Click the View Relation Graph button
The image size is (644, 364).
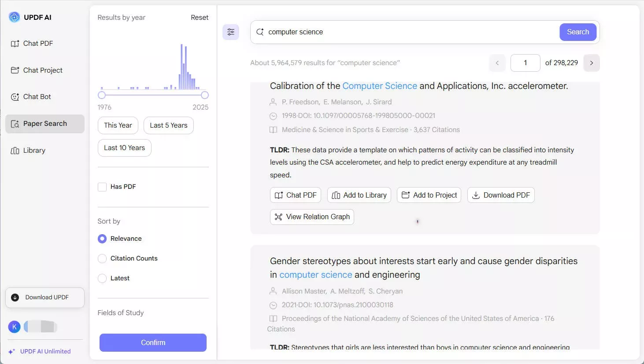click(312, 217)
